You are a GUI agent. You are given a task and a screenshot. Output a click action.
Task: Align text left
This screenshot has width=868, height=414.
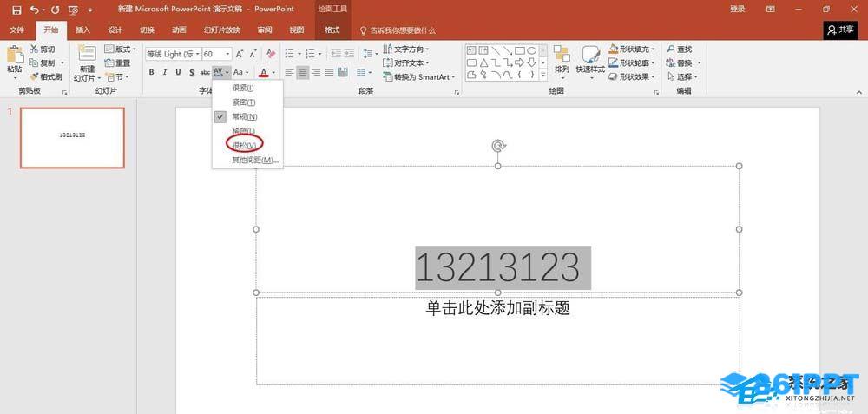(289, 73)
